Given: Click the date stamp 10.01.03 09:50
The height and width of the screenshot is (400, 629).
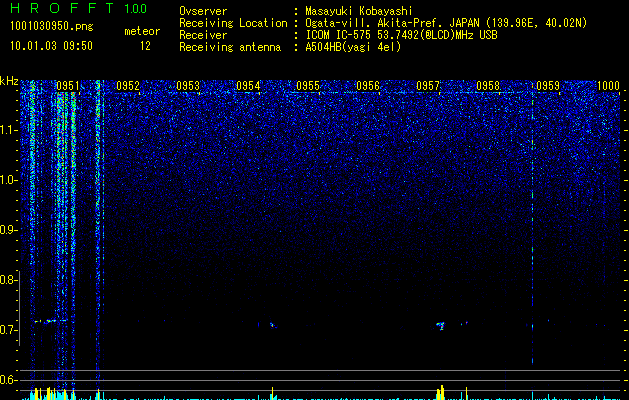Looking at the screenshot, I should click(x=51, y=46).
